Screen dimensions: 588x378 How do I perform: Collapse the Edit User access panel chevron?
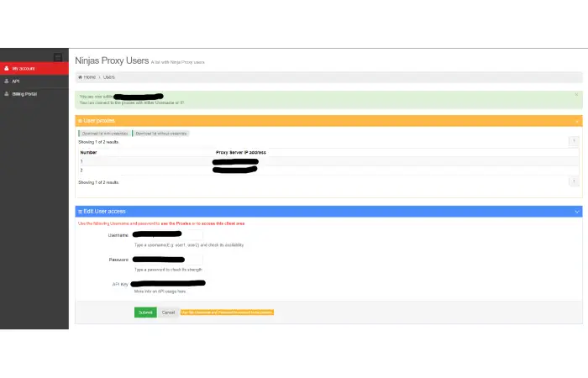coord(577,212)
